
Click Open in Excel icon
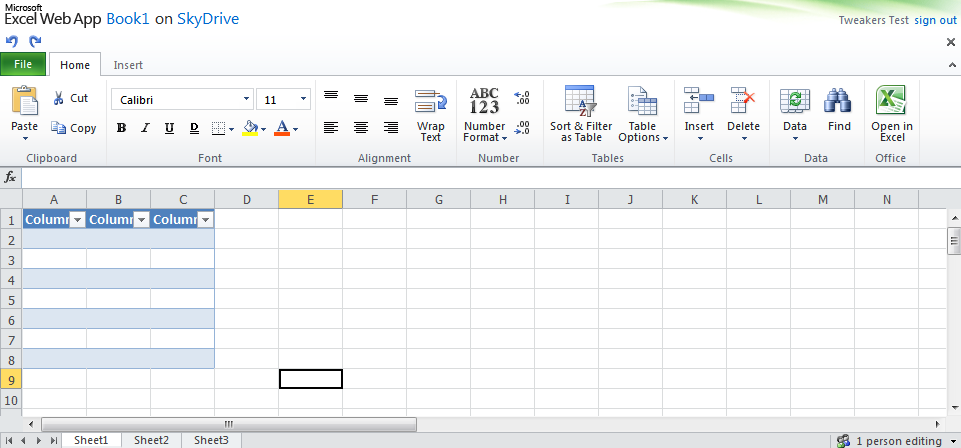point(891,101)
